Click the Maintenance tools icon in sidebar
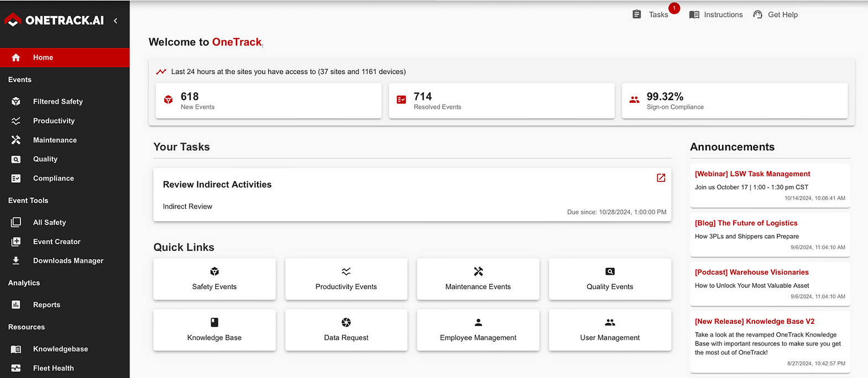 click(16, 140)
